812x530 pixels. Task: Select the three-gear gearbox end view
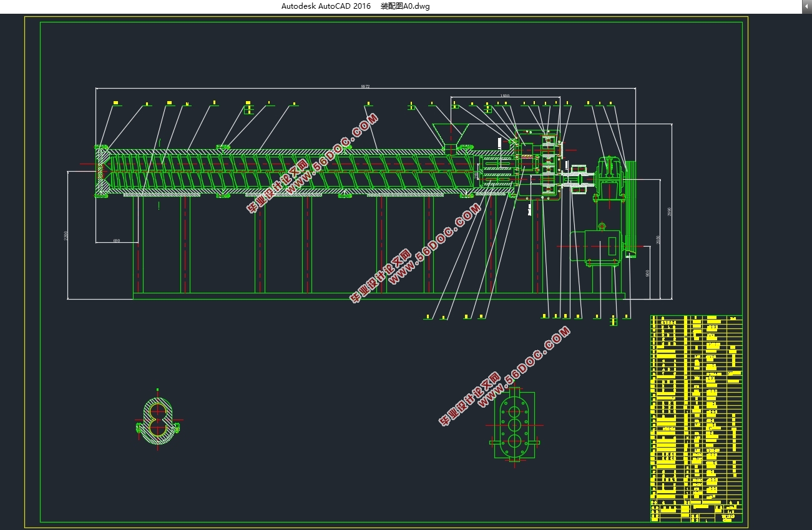[x=515, y=425]
